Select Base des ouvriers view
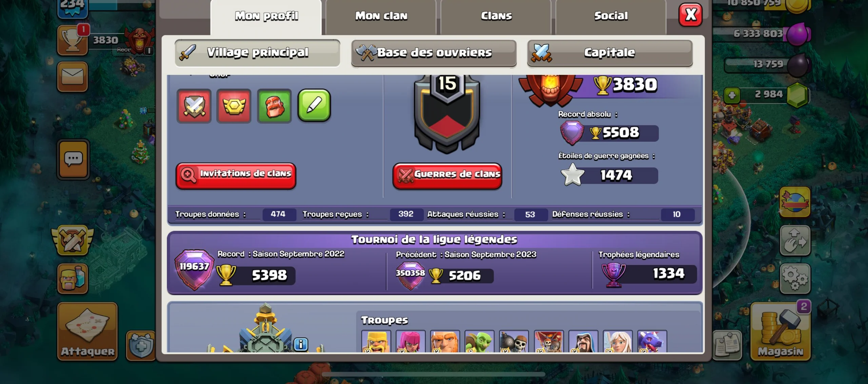This screenshot has height=384, width=868. pyautogui.click(x=434, y=53)
